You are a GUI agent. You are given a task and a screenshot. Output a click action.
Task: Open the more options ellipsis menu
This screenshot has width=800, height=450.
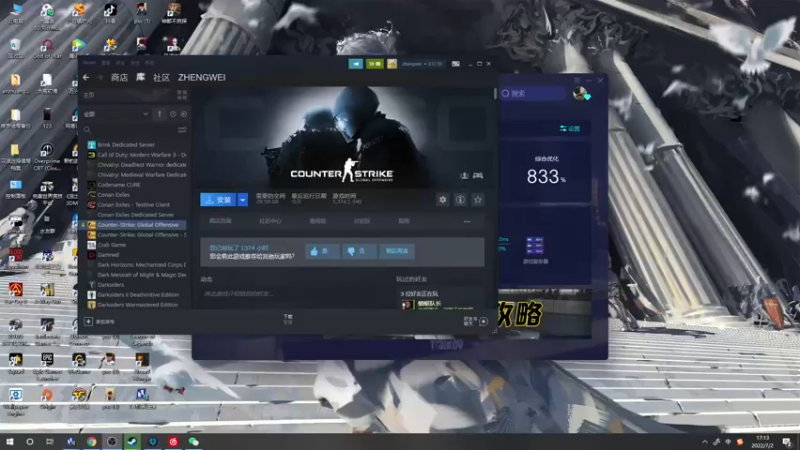click(x=467, y=221)
